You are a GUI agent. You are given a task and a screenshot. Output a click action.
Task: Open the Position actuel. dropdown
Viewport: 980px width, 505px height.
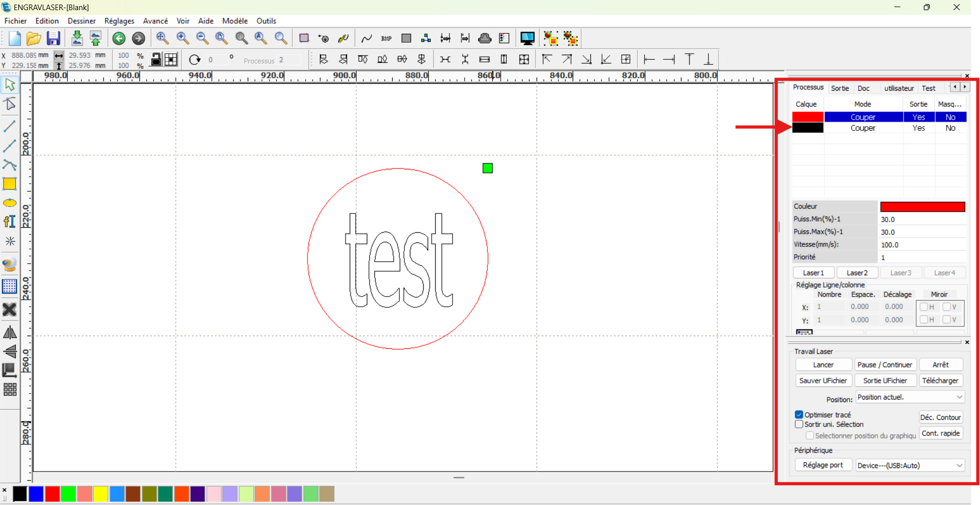pyautogui.click(x=910, y=397)
